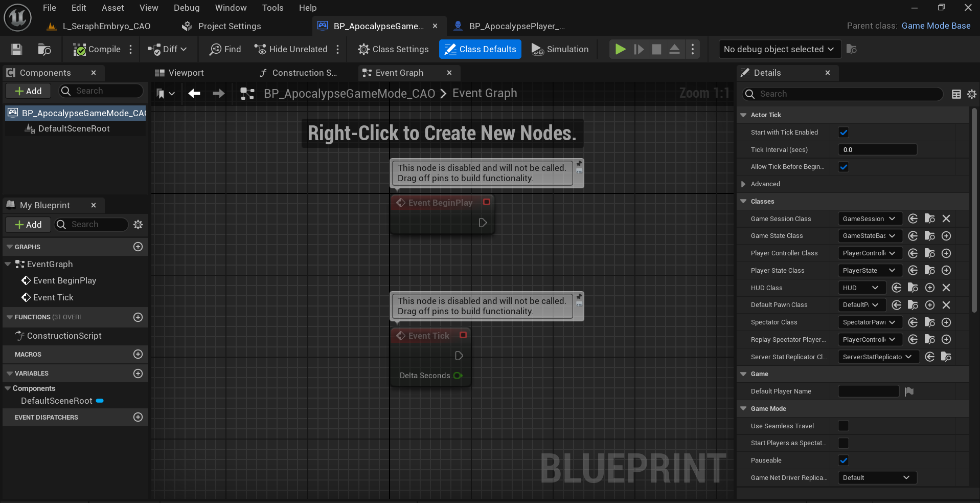Add new event dispatcher with plus icon

[138, 417]
